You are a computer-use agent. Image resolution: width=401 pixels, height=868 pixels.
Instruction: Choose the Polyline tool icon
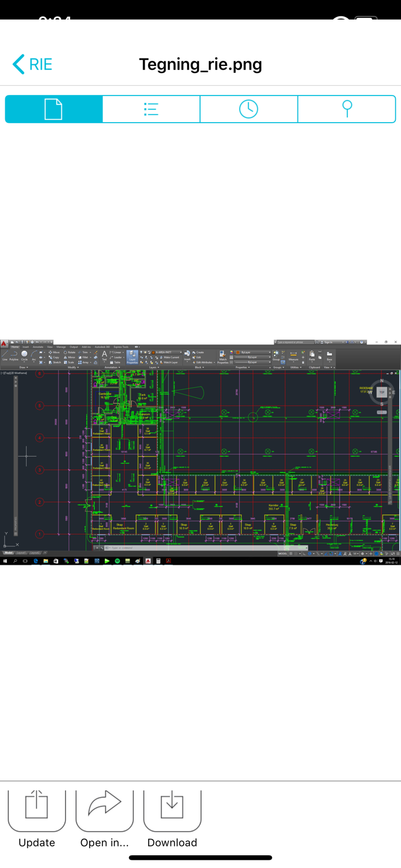click(x=14, y=355)
